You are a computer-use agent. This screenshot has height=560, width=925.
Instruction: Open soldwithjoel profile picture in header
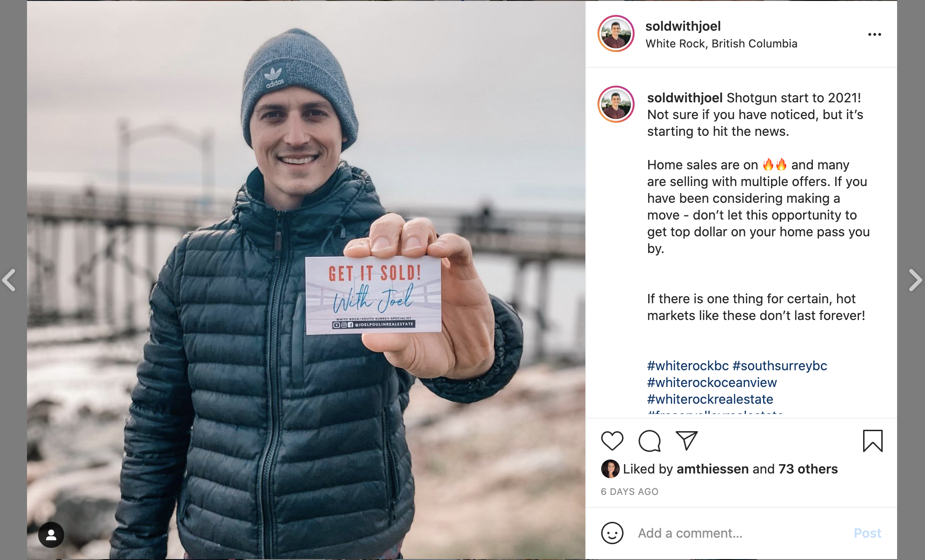point(616,33)
